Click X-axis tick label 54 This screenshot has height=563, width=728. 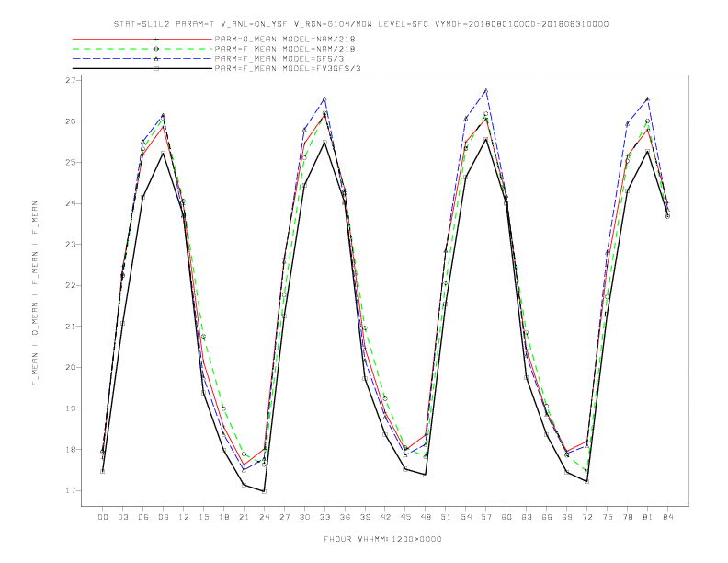(466, 517)
